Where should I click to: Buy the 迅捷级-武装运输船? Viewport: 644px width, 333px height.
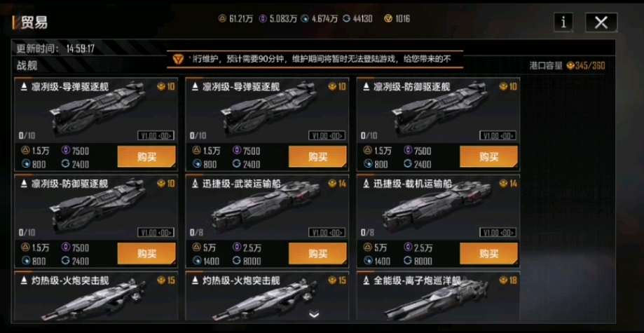[317, 254]
